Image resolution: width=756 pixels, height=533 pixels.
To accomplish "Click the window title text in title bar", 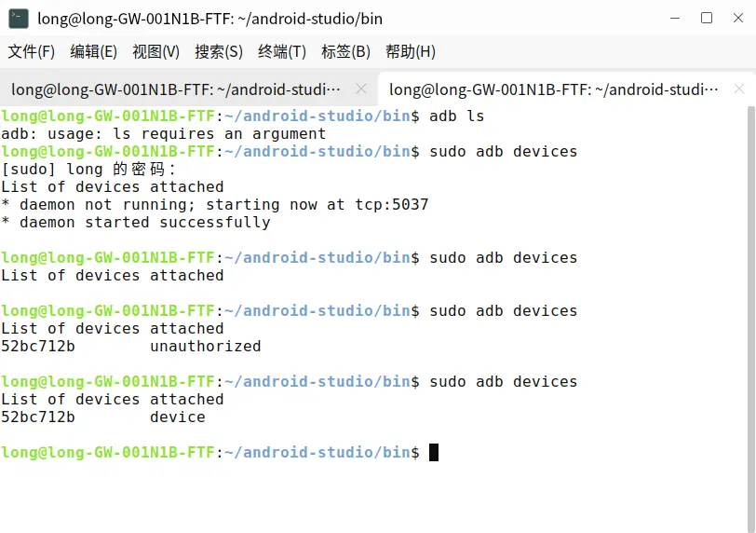I will [x=209, y=19].
